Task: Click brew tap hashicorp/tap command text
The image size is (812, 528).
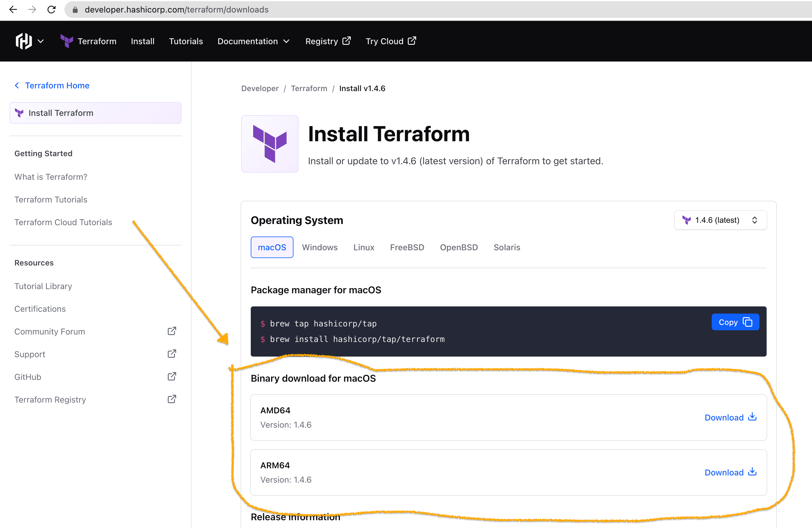Action: click(323, 323)
